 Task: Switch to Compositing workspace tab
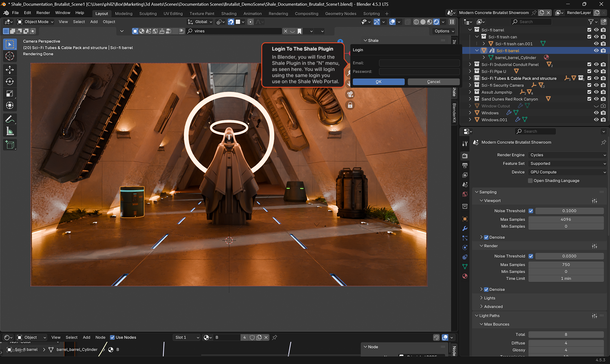pos(306,13)
